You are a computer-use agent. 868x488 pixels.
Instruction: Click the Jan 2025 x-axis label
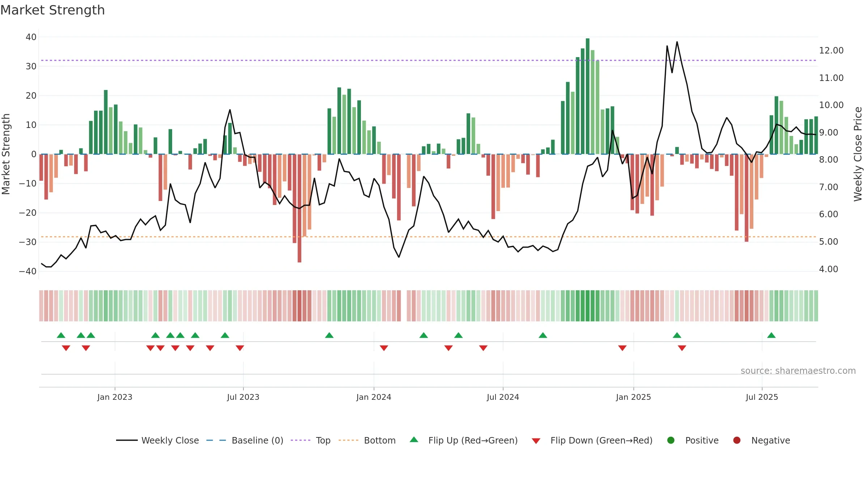coord(633,397)
